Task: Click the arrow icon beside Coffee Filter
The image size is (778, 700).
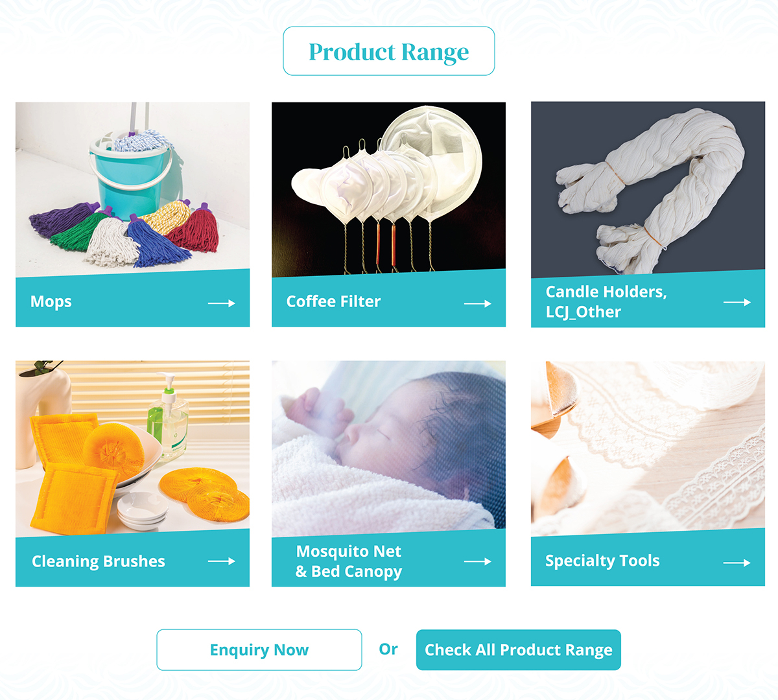Action: tap(478, 303)
